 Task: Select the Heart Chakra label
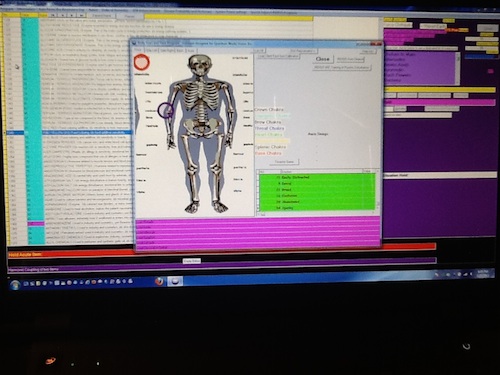click(269, 134)
